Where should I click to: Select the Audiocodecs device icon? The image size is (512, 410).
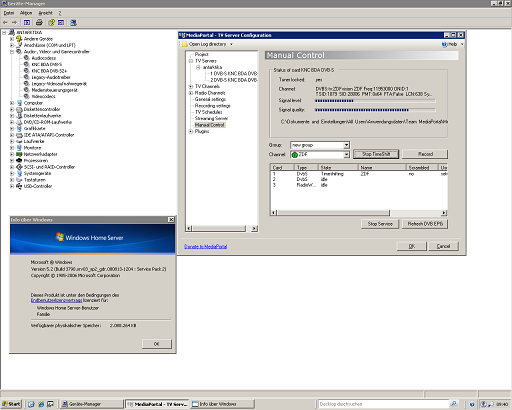(27, 58)
